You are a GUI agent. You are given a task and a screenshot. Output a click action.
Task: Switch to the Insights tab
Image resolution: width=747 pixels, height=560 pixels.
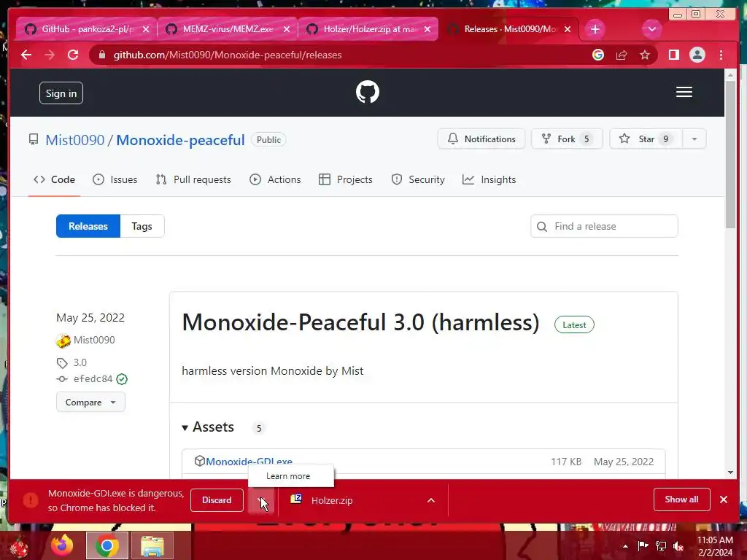coord(489,179)
